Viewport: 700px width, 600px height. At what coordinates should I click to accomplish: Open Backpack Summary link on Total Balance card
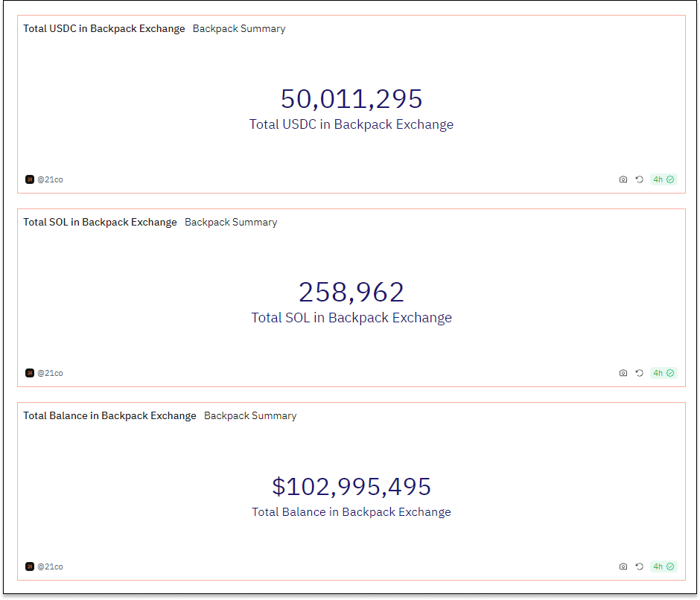click(250, 415)
